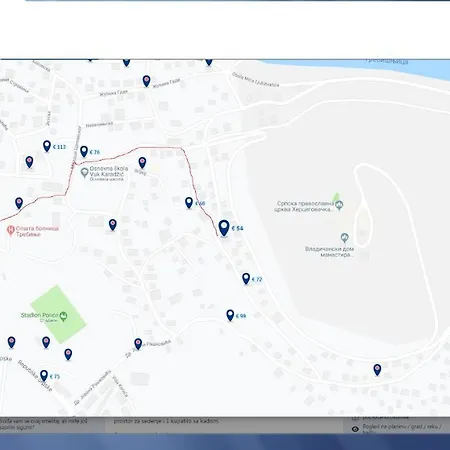450x450 pixels.
Task: Select the isolated pin on the curved road
Action: pos(377,370)
